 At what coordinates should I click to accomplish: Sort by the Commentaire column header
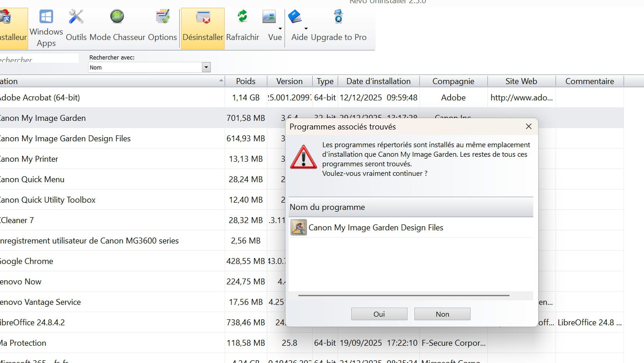(590, 81)
